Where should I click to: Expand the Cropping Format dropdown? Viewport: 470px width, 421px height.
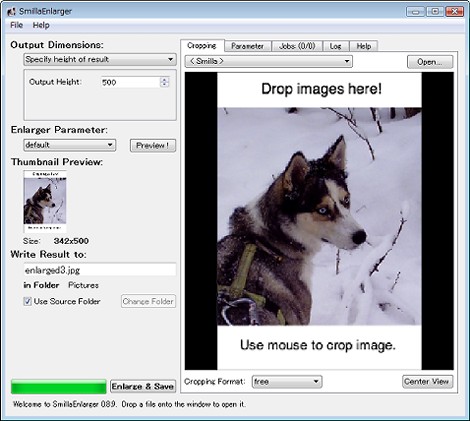click(287, 382)
